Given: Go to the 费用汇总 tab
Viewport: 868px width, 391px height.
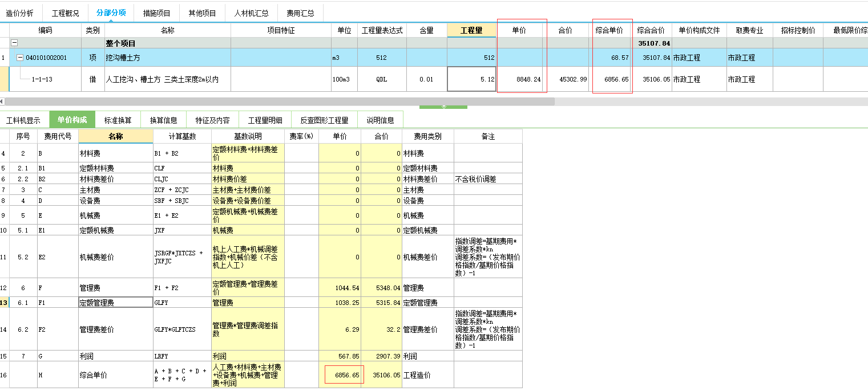Looking at the screenshot, I should click(301, 13).
